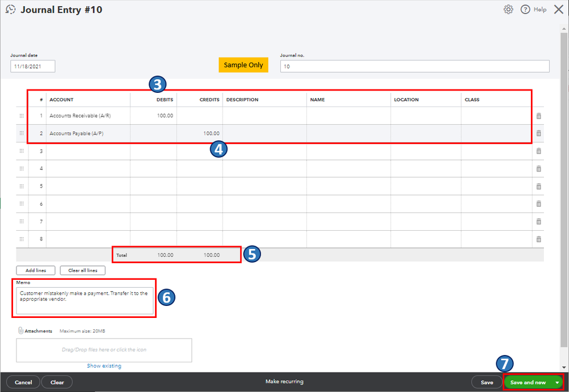Click the Save and new button
This screenshot has width=569, height=392.
(x=528, y=382)
